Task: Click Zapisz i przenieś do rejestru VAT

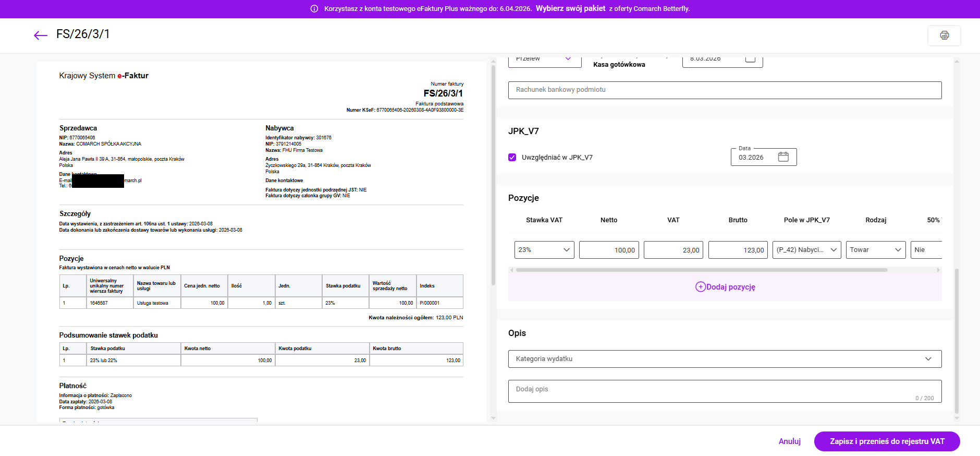Action: 887,441
